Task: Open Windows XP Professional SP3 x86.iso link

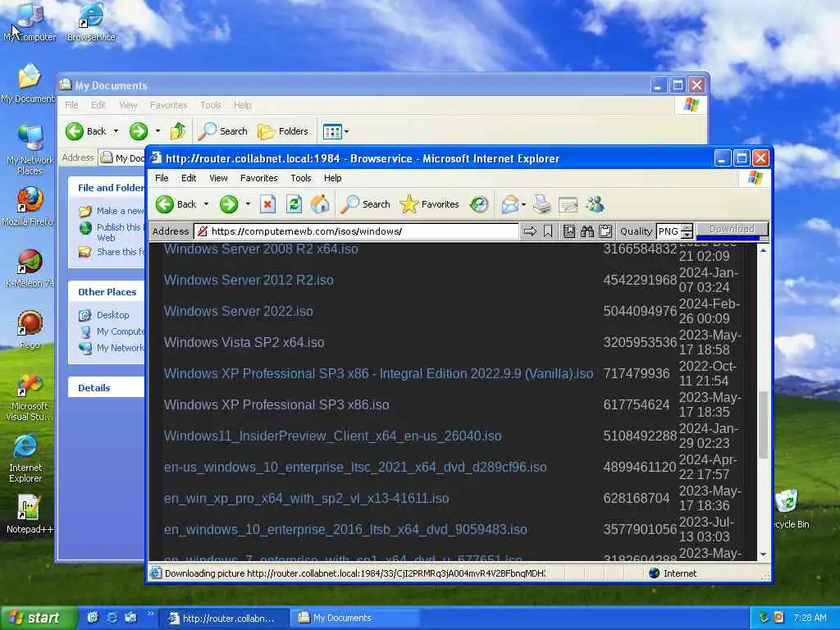Action: click(x=276, y=404)
